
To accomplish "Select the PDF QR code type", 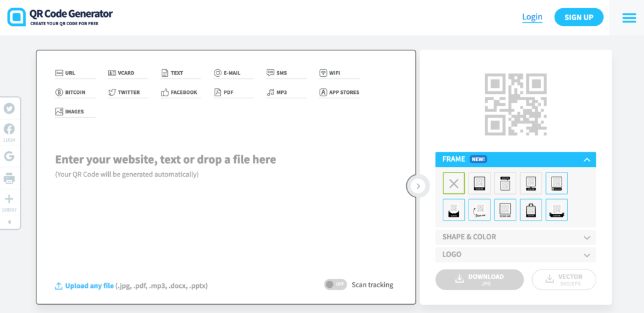I will (x=233, y=93).
